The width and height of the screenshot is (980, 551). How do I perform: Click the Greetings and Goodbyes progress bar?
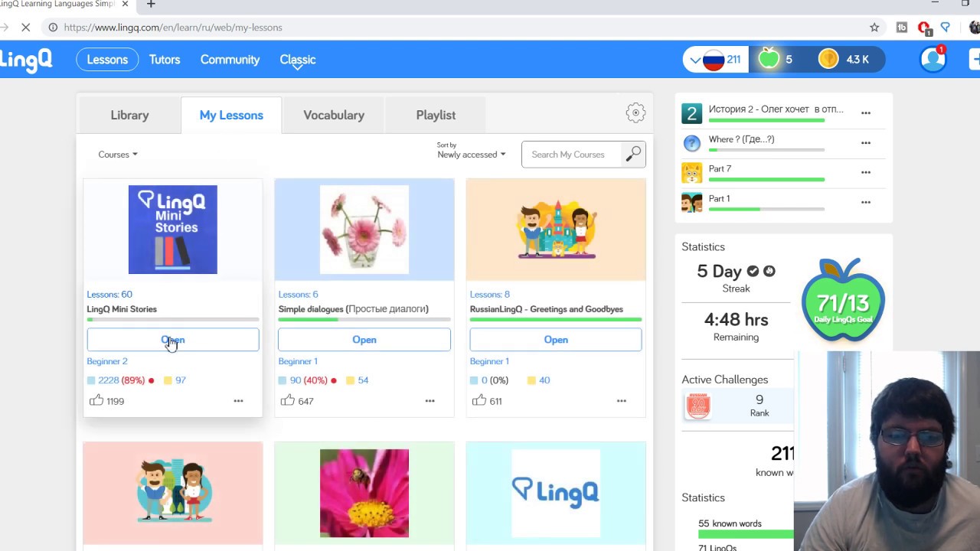point(556,319)
